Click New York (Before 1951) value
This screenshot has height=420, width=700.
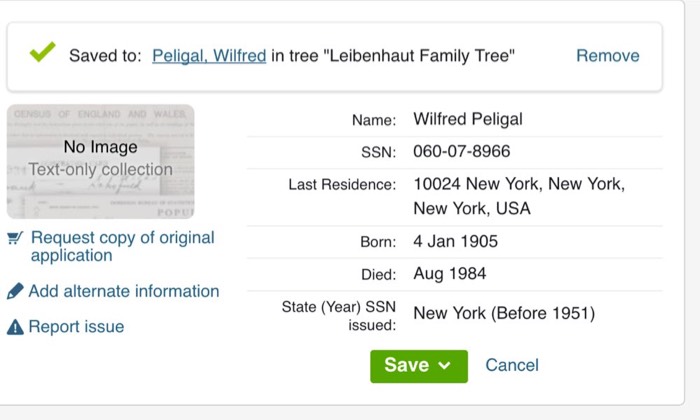(x=504, y=314)
